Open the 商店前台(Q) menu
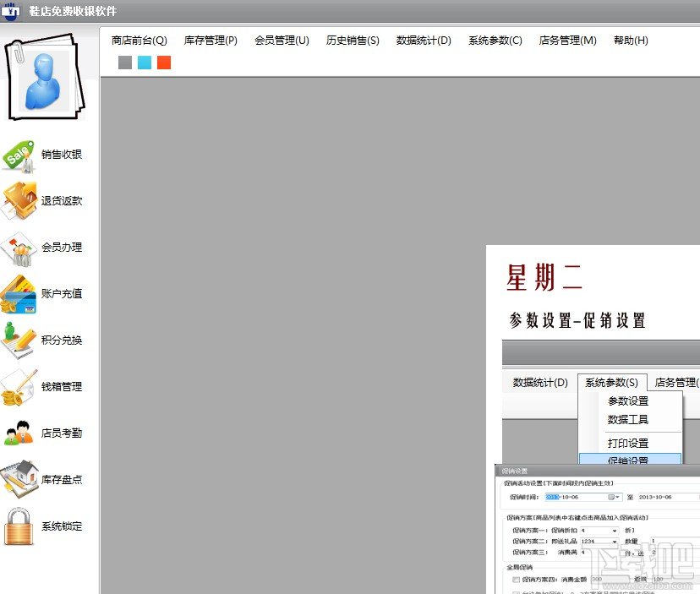Viewport: 700px width, 594px height. 139,41
